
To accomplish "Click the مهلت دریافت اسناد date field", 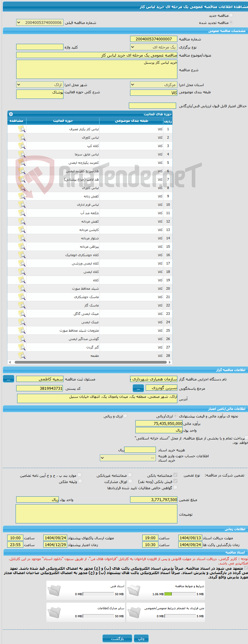I will pyautogui.click(x=190, y=538).
